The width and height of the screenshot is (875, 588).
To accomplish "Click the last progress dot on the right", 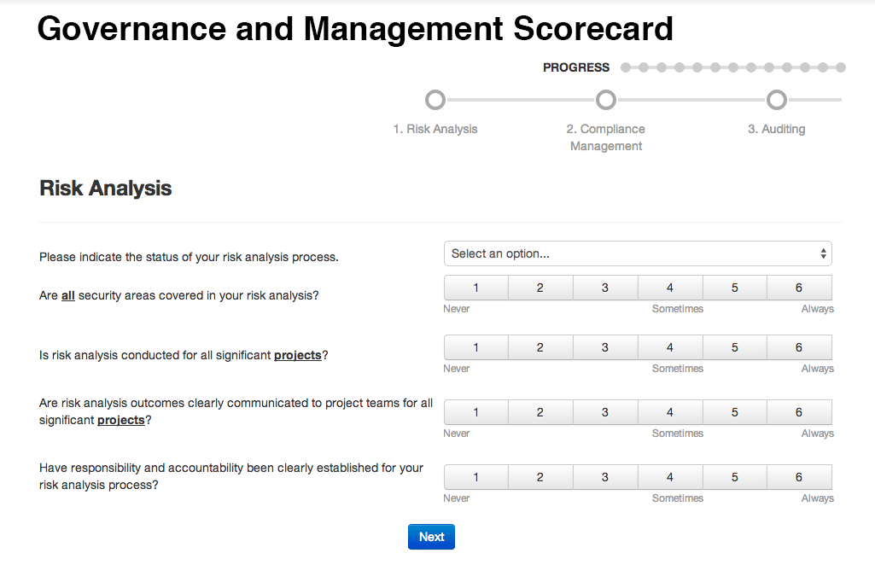I will [841, 67].
